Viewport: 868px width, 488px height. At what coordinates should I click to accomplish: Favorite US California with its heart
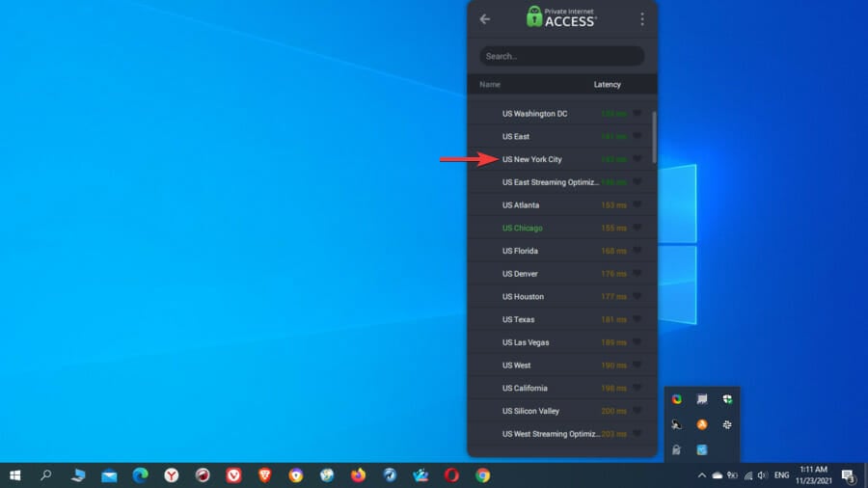point(637,388)
